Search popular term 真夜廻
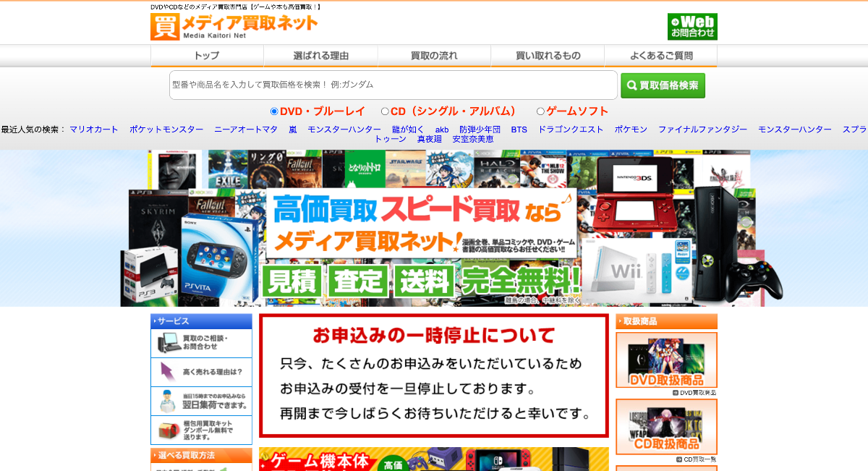Viewport: 868px width, 471px height. 429,139
